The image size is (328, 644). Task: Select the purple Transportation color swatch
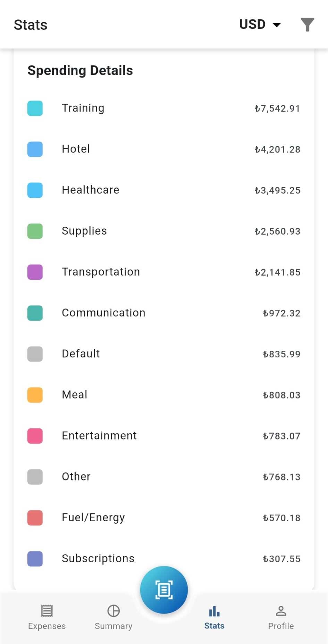tap(35, 272)
